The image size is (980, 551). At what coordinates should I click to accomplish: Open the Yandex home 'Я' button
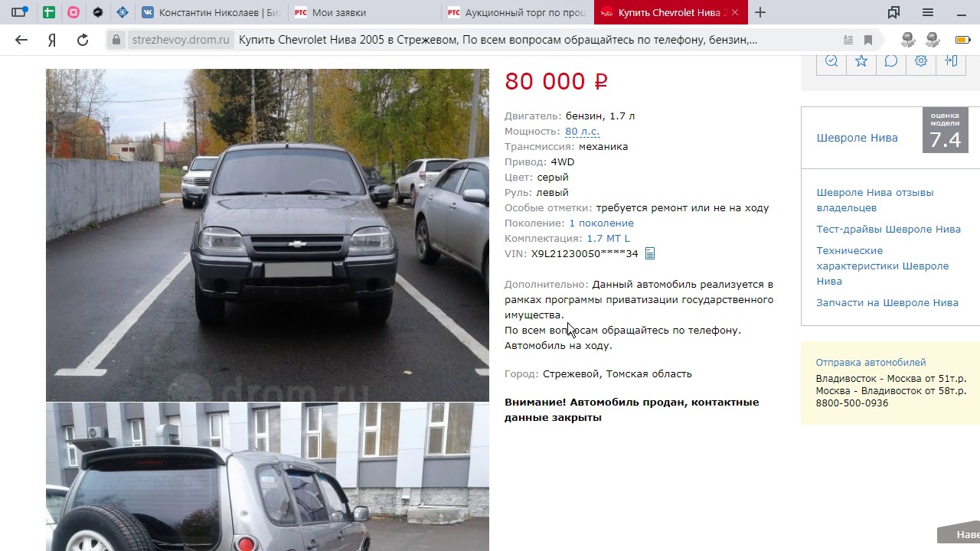coord(52,40)
